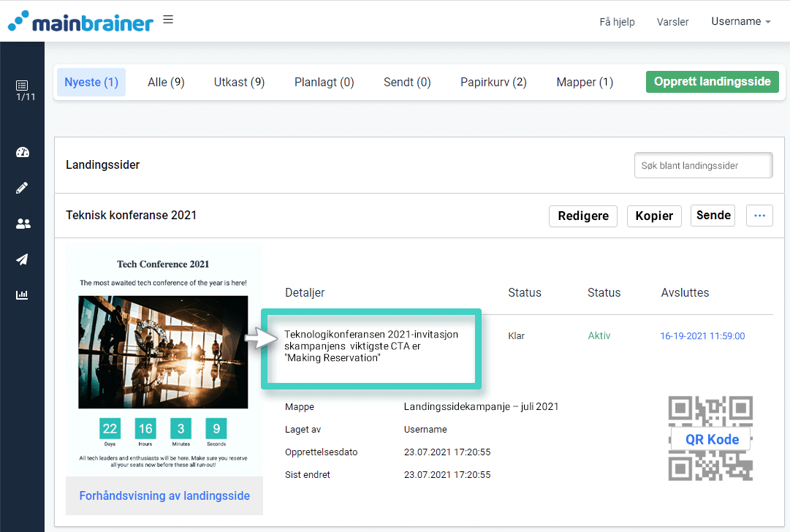Image resolution: width=790 pixels, height=532 pixels.
Task: Open the 1/11 checklist icon in sidebar
Action: 23,91
